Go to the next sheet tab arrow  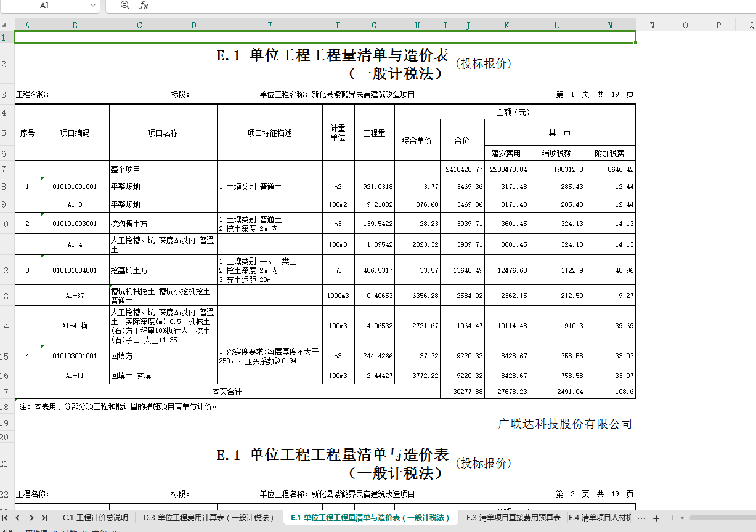click(x=31, y=518)
